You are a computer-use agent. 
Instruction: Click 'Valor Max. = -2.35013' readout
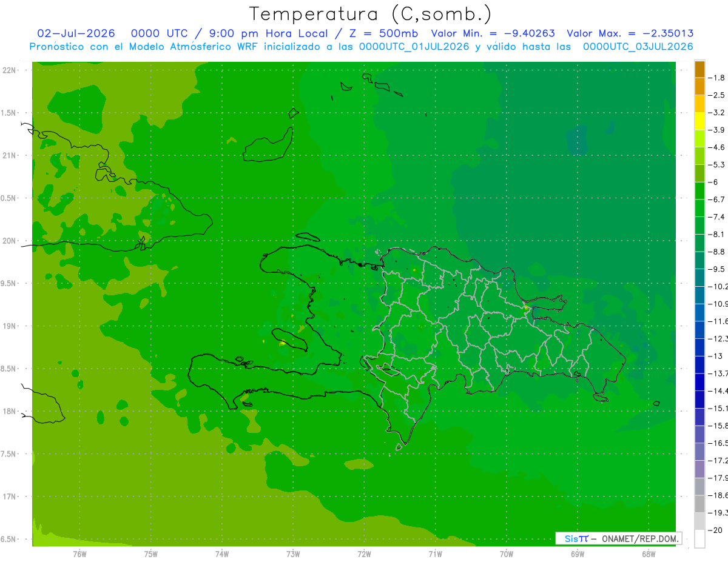630,33
